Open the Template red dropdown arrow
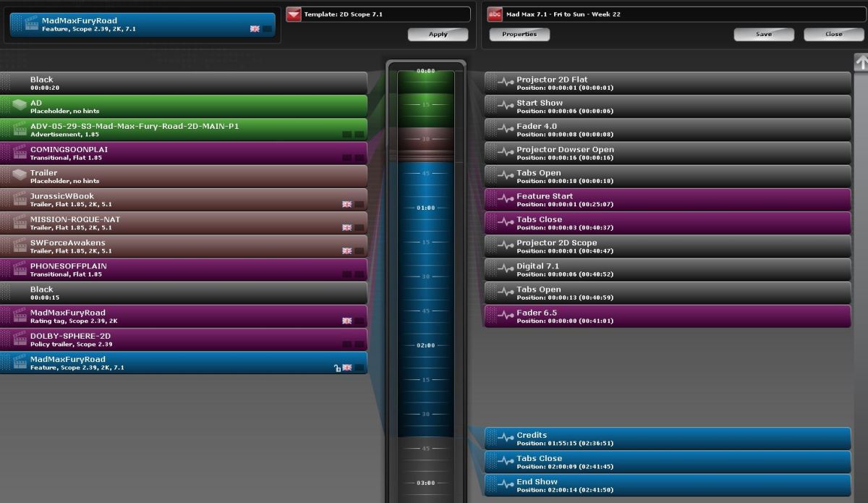 [294, 14]
